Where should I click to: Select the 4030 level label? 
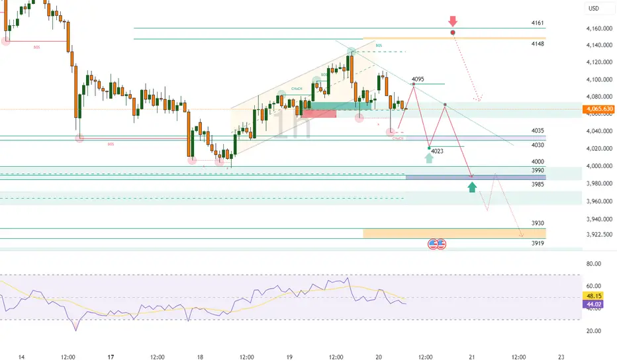pyautogui.click(x=538, y=145)
